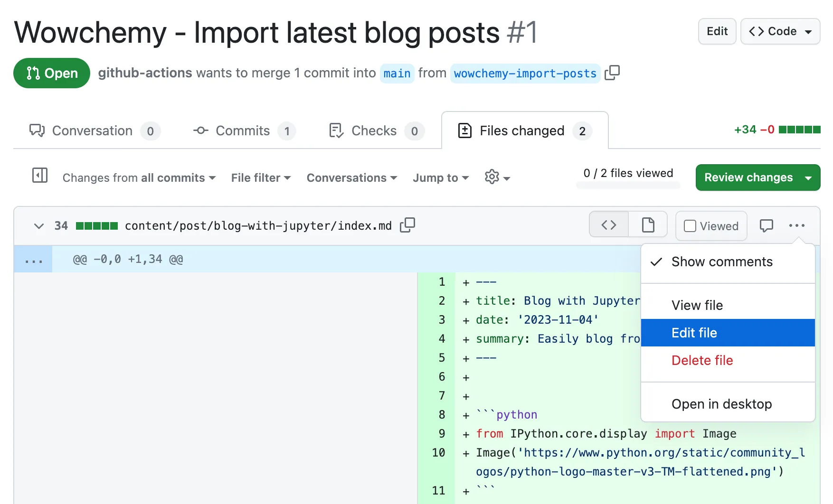The height and width of the screenshot is (504, 833).
Task: Toggle the file tree sidebar icon
Action: [x=39, y=176]
